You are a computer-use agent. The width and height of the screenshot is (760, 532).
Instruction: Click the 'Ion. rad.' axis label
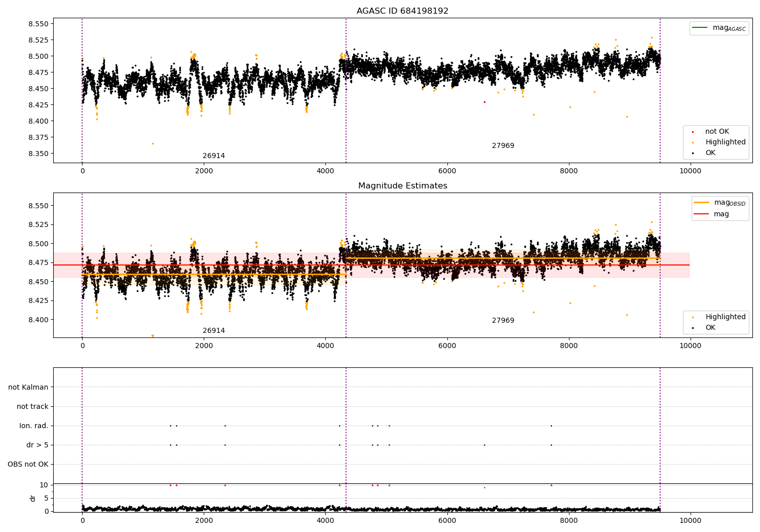click(x=34, y=426)
